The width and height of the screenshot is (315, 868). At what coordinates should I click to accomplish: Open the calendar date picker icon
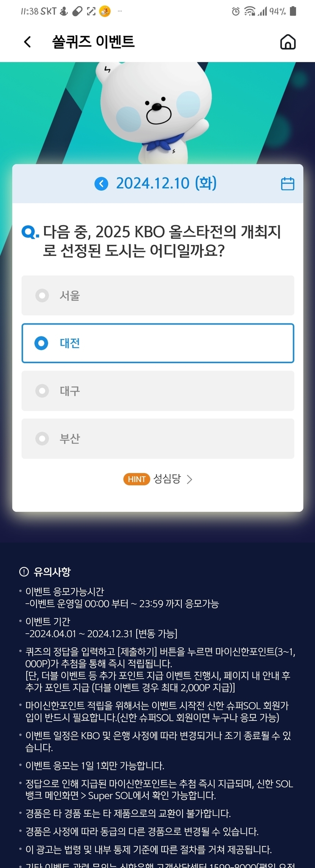click(287, 184)
